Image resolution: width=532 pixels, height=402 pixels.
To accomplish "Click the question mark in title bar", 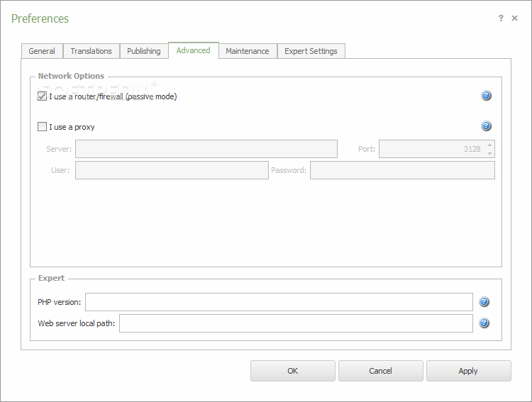I will (x=501, y=18).
